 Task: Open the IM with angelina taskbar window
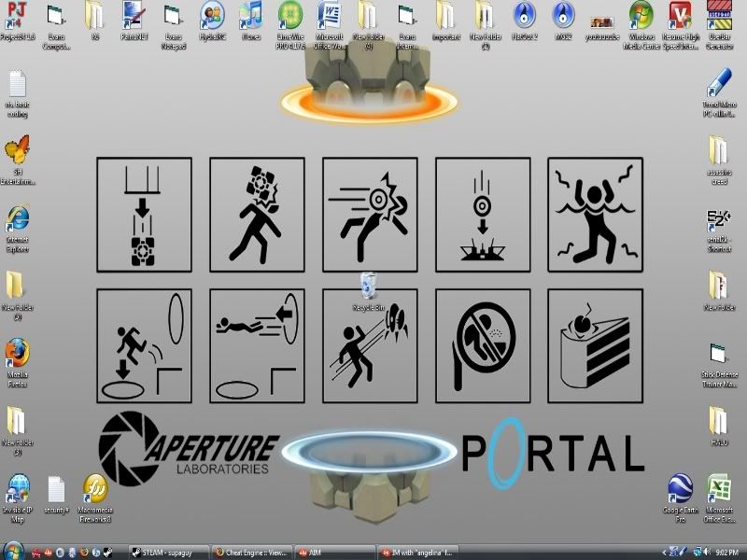tap(416, 552)
